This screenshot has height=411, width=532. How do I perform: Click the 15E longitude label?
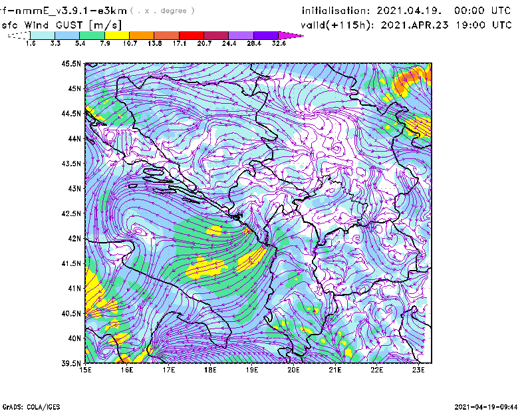pos(85,370)
